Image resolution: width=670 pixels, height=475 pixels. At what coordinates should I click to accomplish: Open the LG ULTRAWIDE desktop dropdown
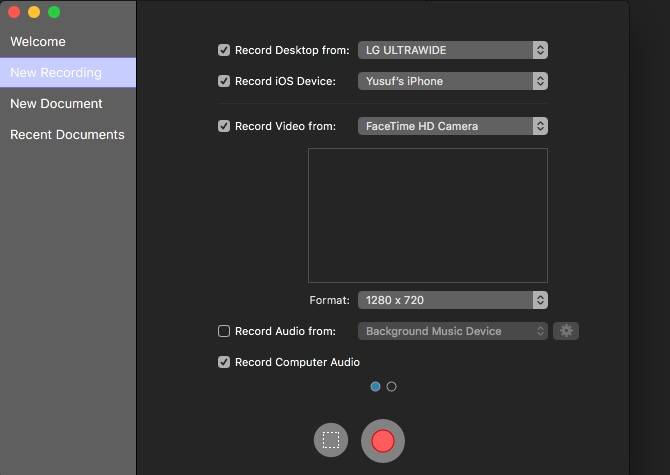click(x=452, y=50)
